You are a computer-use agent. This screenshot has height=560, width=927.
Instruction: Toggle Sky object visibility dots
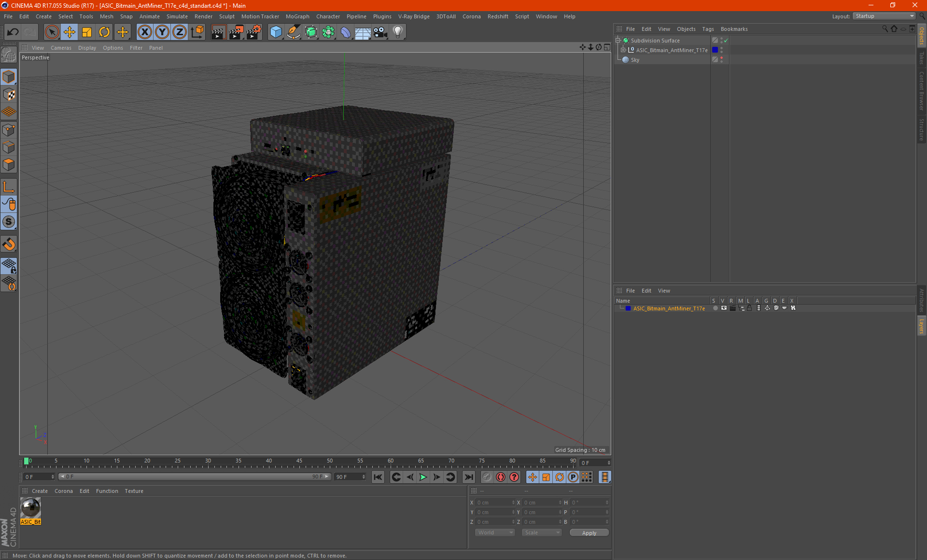[x=722, y=60]
